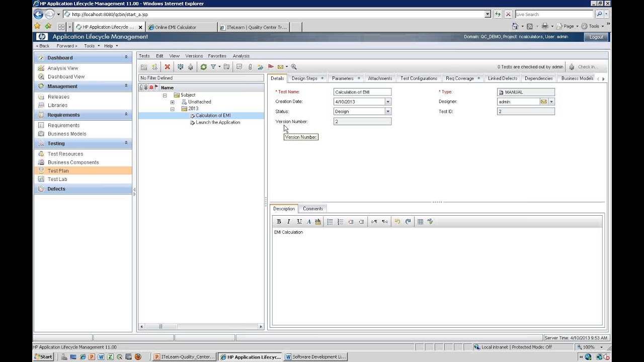Viewport: 644px width, 362px height.
Task: Open the Favorites menu
Action: point(217,56)
